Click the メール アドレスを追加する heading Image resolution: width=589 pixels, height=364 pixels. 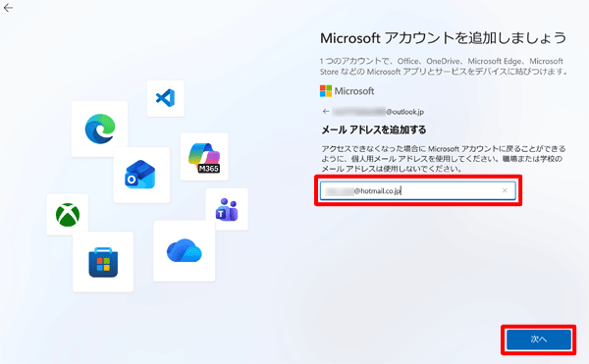click(373, 130)
